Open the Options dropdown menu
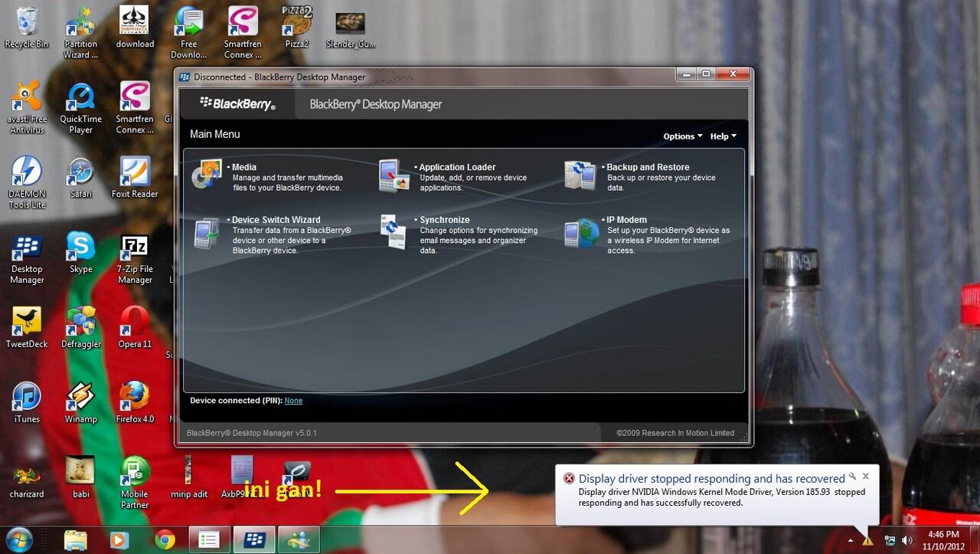 [x=682, y=136]
